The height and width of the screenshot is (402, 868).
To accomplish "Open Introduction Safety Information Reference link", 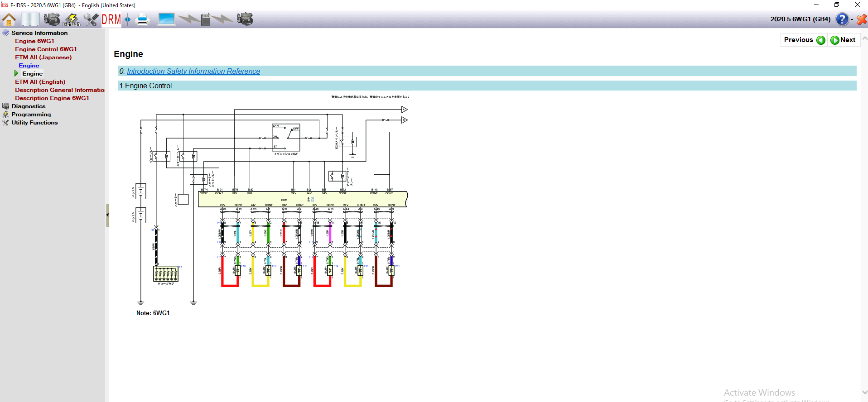I will click(x=193, y=71).
